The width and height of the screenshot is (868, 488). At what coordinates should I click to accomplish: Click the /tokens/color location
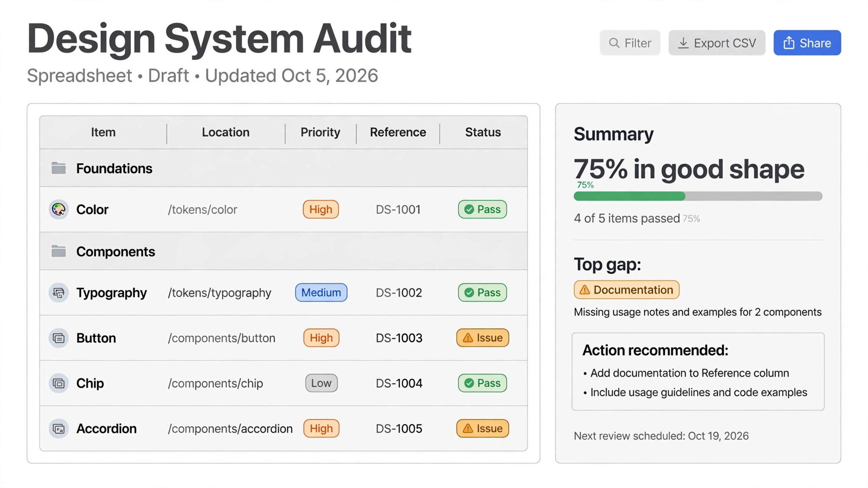203,210
